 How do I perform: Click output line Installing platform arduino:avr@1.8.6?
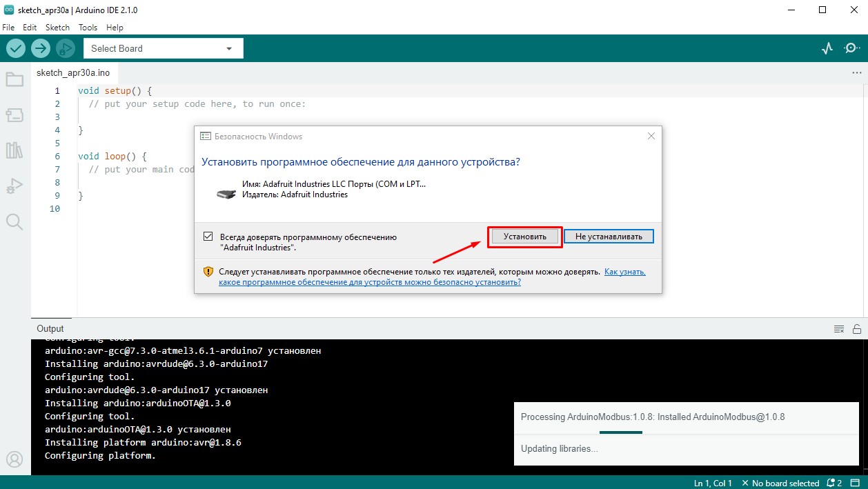(x=143, y=442)
